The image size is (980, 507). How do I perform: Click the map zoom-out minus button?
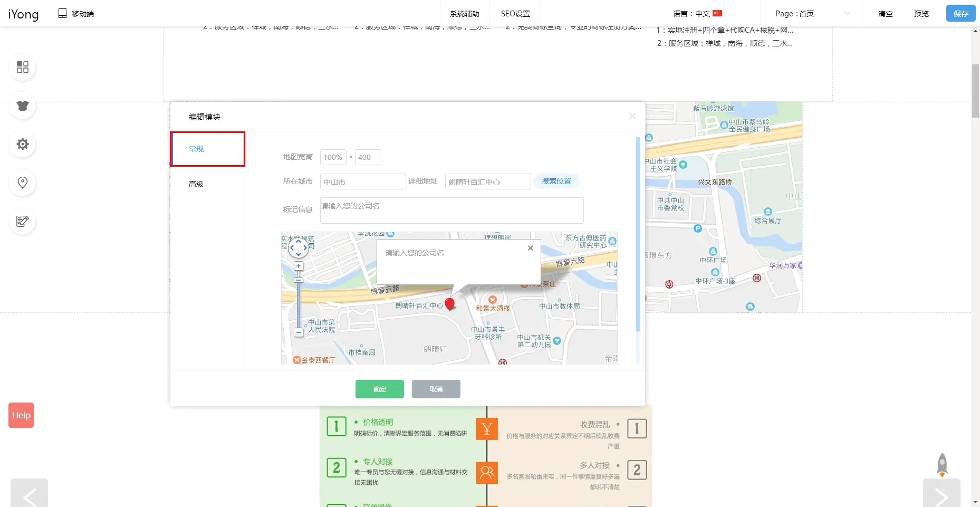click(299, 332)
